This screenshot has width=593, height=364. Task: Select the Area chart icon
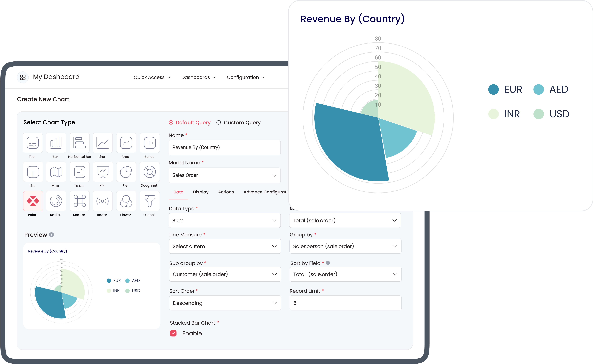[x=126, y=143]
